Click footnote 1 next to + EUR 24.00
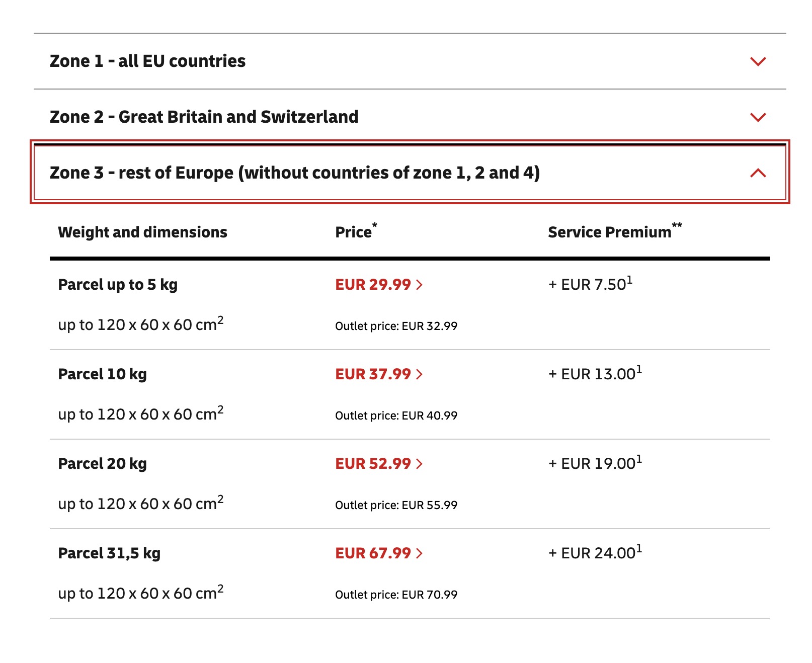Image resolution: width=812 pixels, height=663 pixels. (x=639, y=548)
